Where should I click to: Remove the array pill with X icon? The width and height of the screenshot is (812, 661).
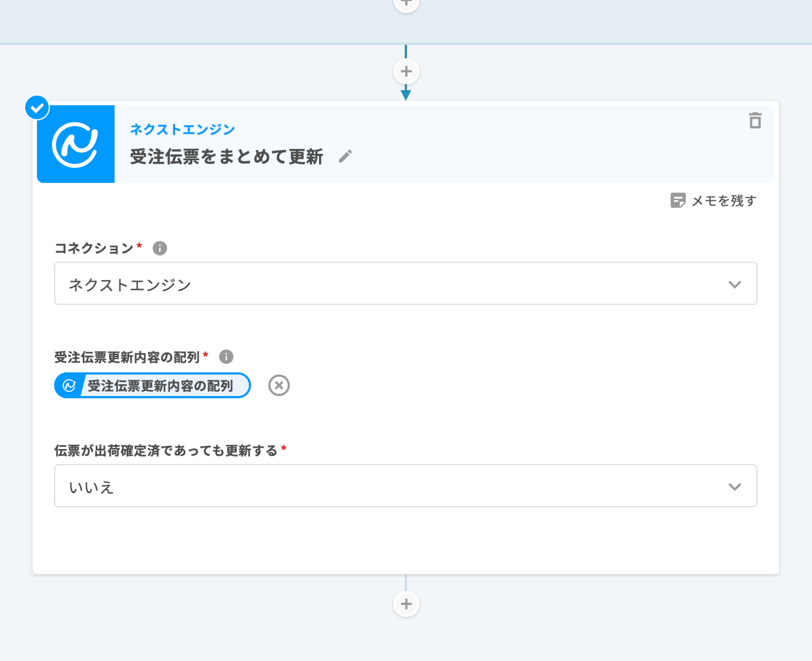pyautogui.click(x=279, y=385)
